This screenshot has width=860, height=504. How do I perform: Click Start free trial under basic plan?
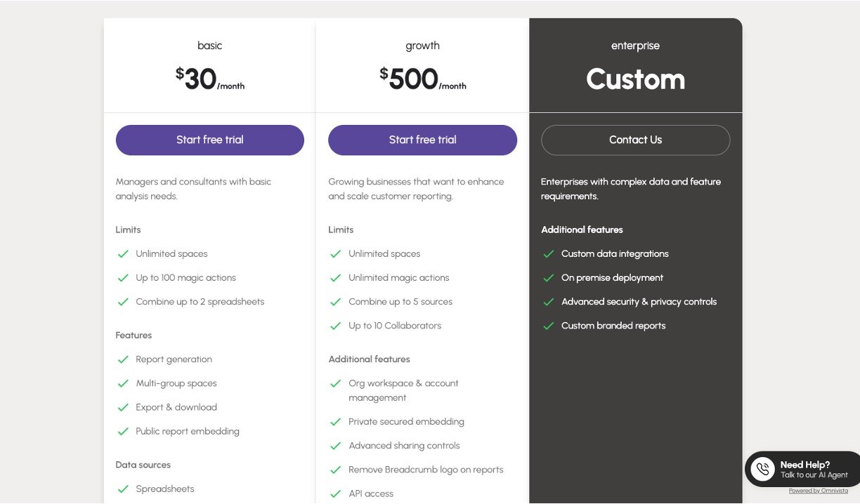tap(209, 140)
